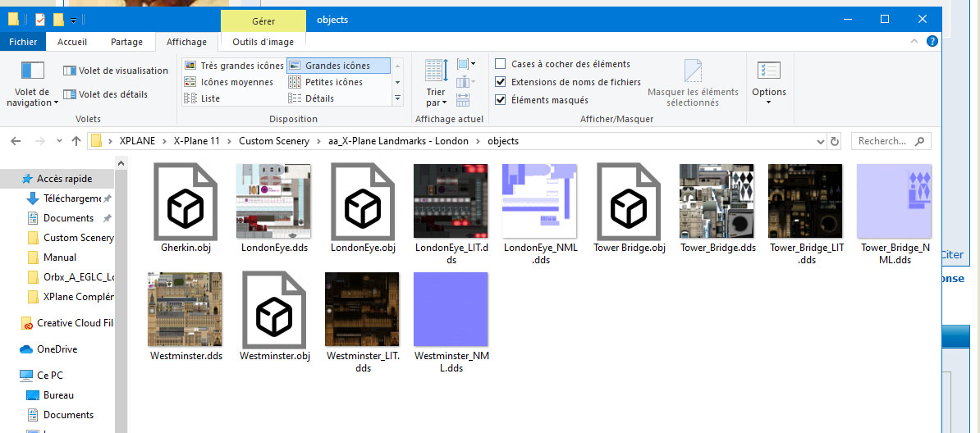Select the Tower_Bridge_NML.dds thumbnail

[x=895, y=203]
